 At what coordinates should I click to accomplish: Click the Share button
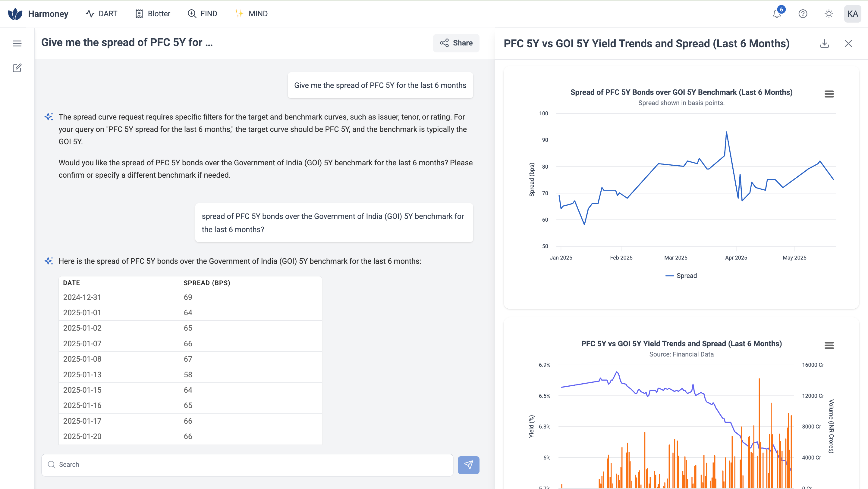tap(456, 43)
